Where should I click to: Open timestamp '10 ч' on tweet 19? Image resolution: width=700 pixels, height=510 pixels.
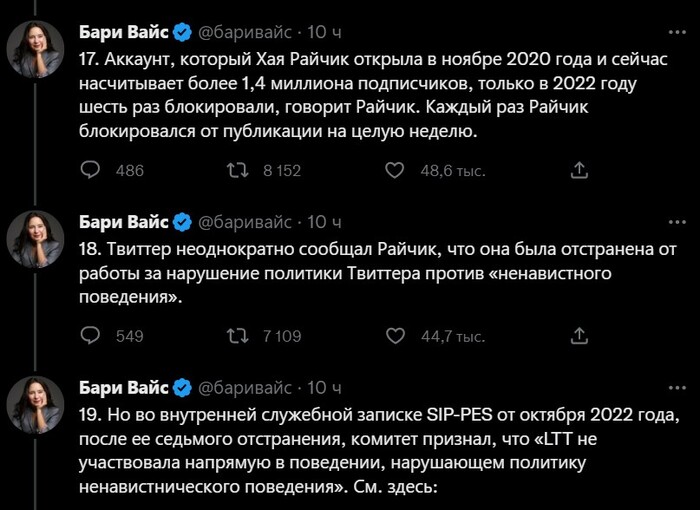[325, 387]
